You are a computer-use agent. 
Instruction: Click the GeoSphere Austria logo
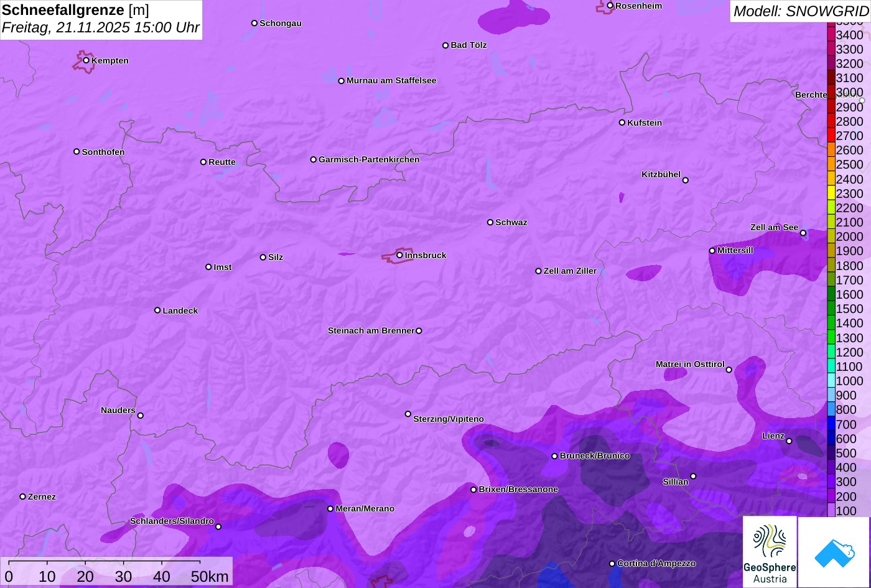click(770, 552)
